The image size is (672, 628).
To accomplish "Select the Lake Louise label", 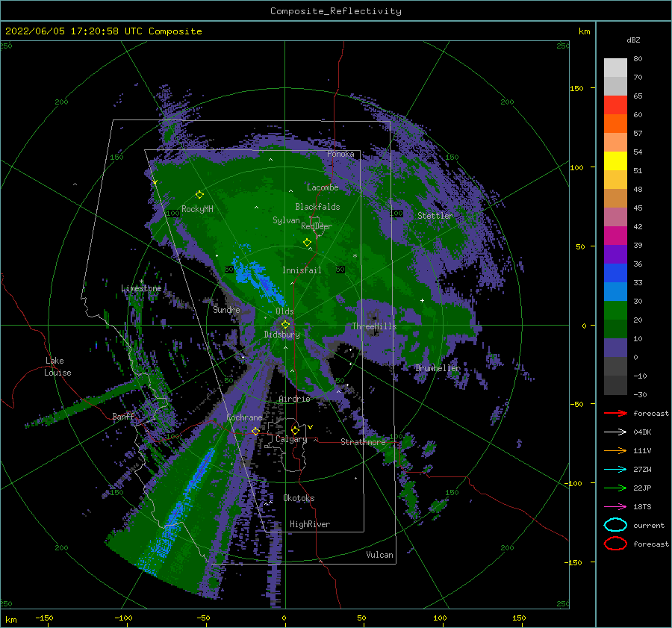I will (57, 367).
